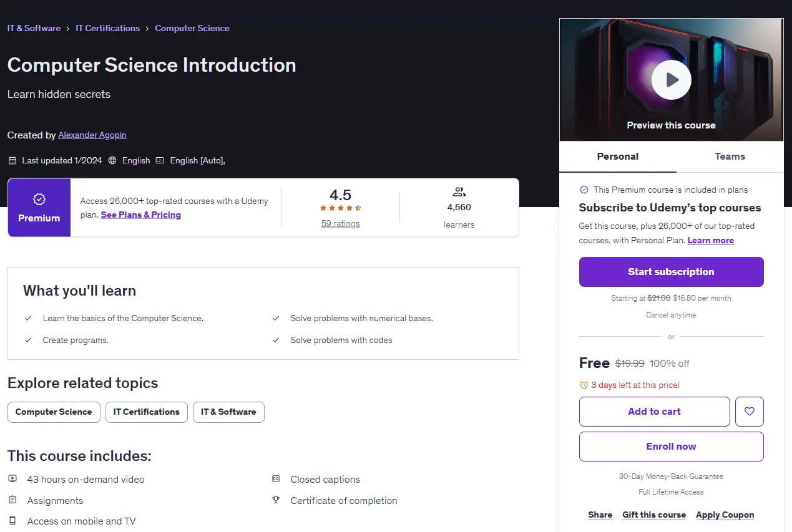Viewport: 792px width, 532px height.
Task: Click Gift this course
Action: 654,515
